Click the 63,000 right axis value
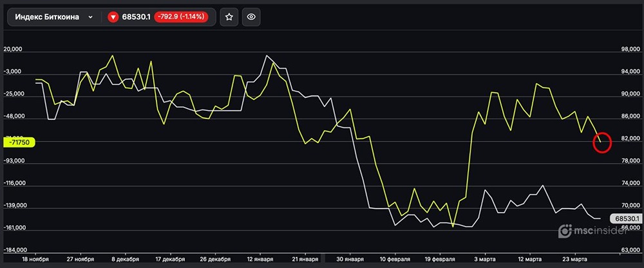 coord(628,250)
